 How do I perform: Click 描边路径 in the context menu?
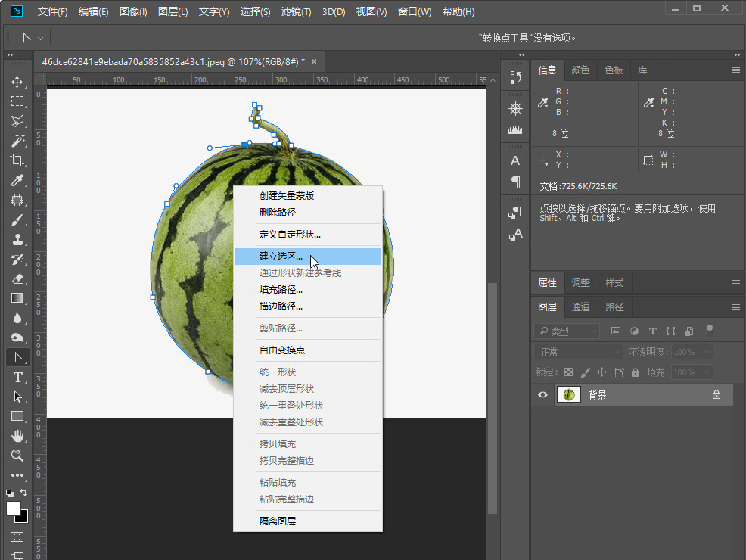tap(281, 306)
